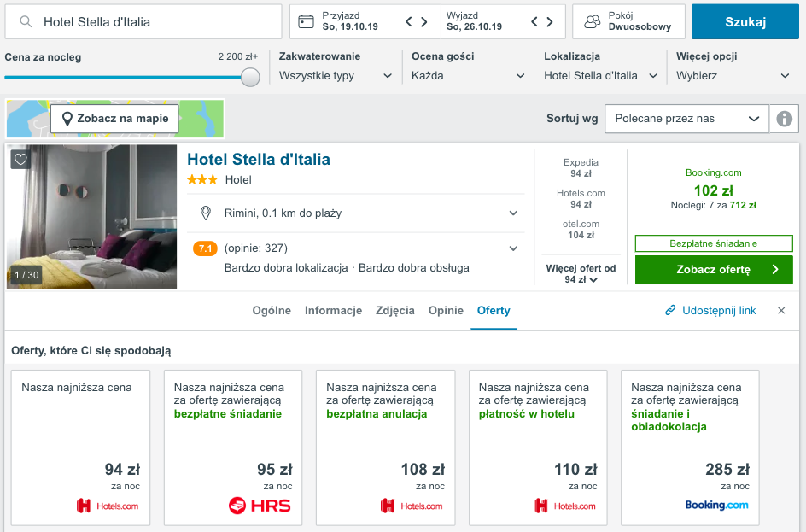
Task: Click the room type guests icon
Action: click(592, 21)
